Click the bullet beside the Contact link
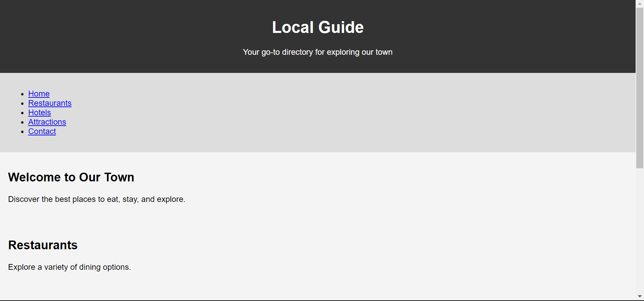The image size is (644, 301). [22, 132]
